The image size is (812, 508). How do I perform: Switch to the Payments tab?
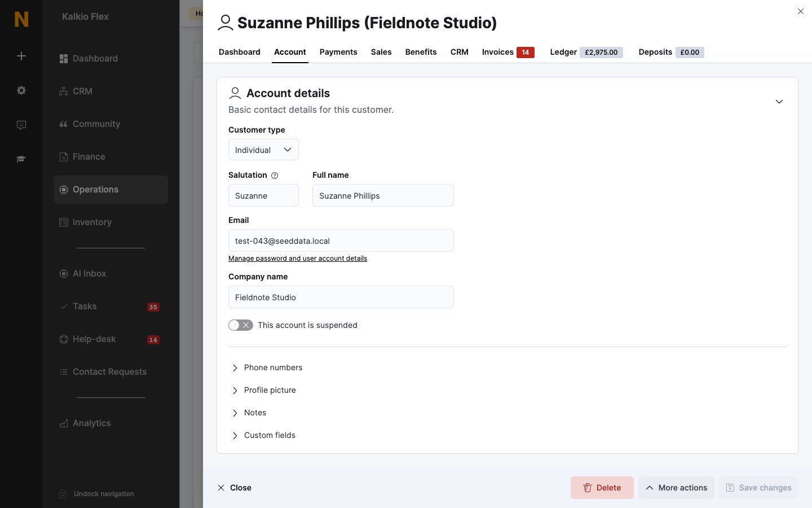[x=338, y=52]
